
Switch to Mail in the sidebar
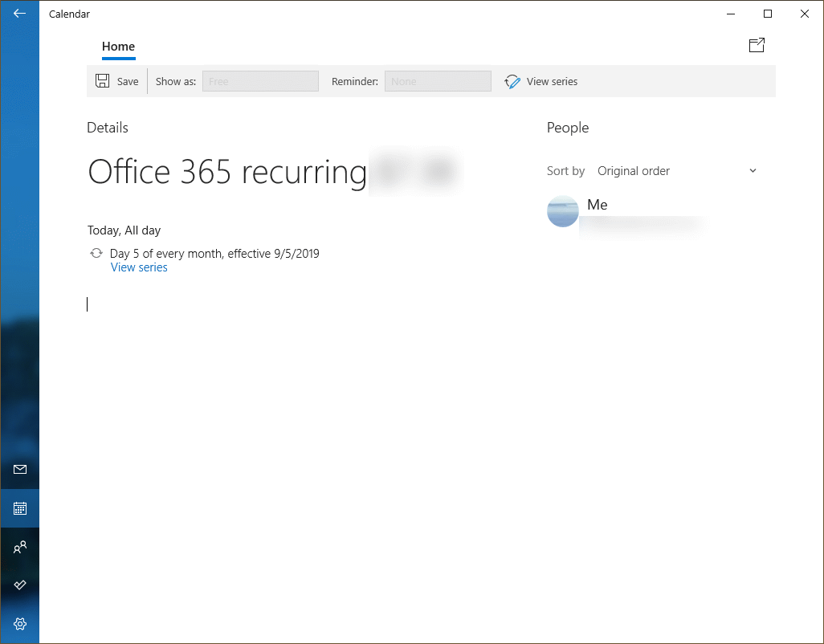pyautogui.click(x=20, y=470)
